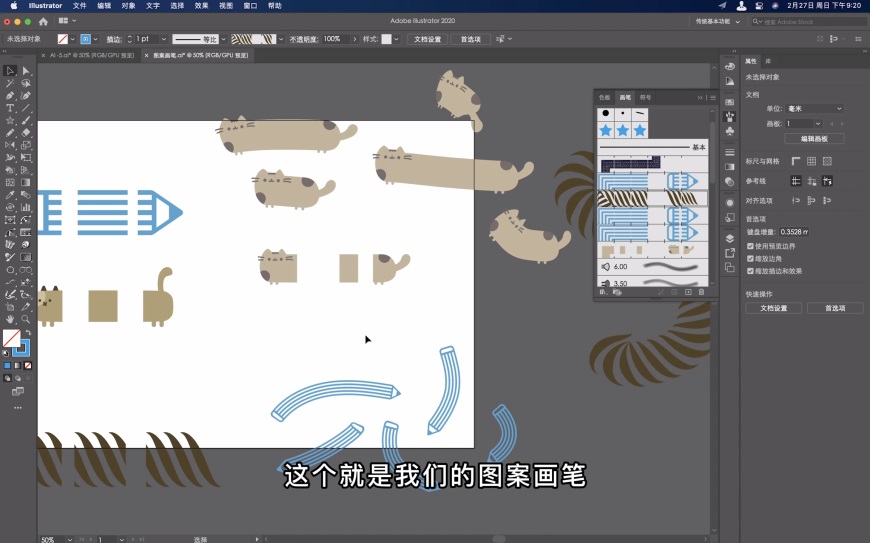
Task: Click the toolbar blue stroke swatch
Action: point(21,348)
